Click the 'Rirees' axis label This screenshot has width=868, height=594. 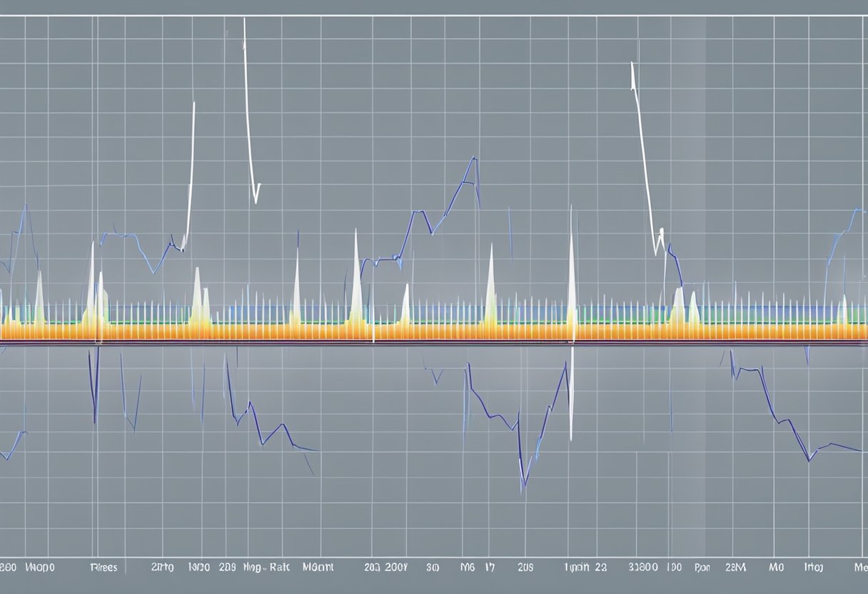point(104,568)
